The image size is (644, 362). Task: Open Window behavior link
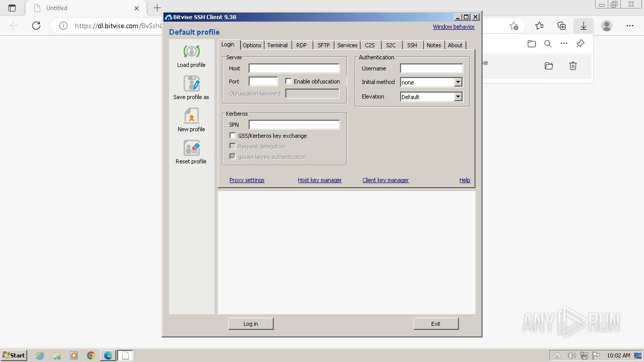454,27
